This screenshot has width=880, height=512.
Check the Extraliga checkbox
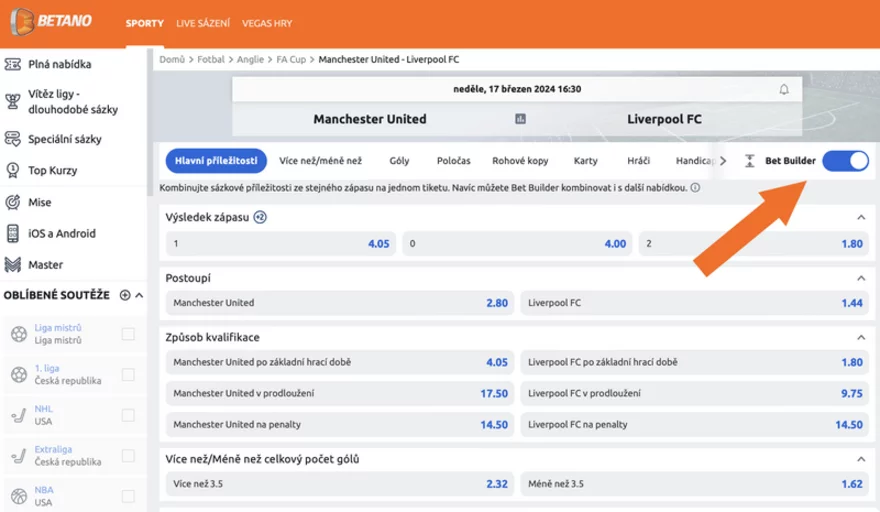pyautogui.click(x=128, y=456)
